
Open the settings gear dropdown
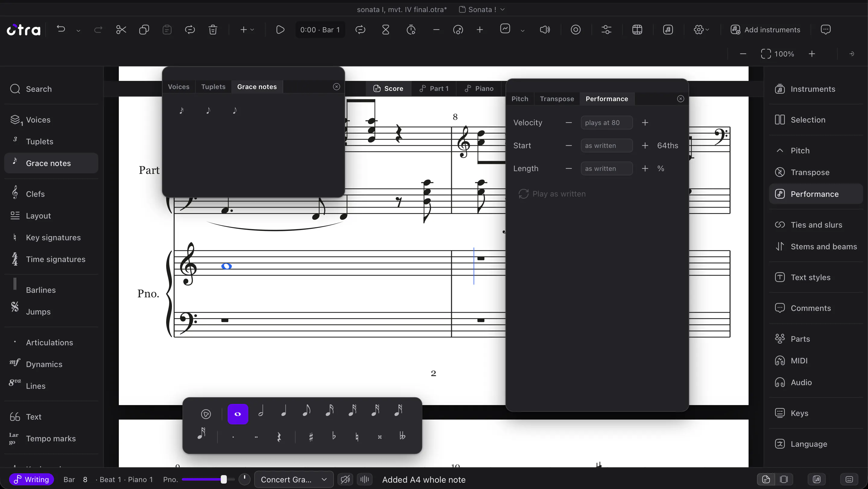[702, 30]
